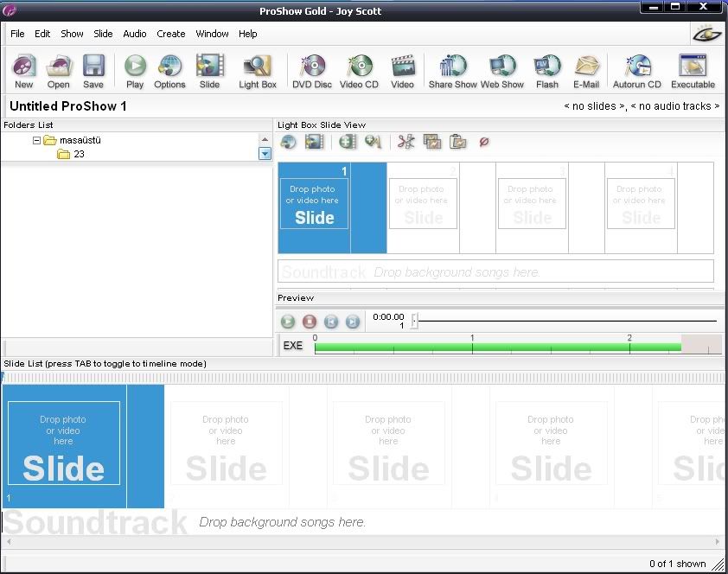Open the Light Box tool

coord(258,70)
